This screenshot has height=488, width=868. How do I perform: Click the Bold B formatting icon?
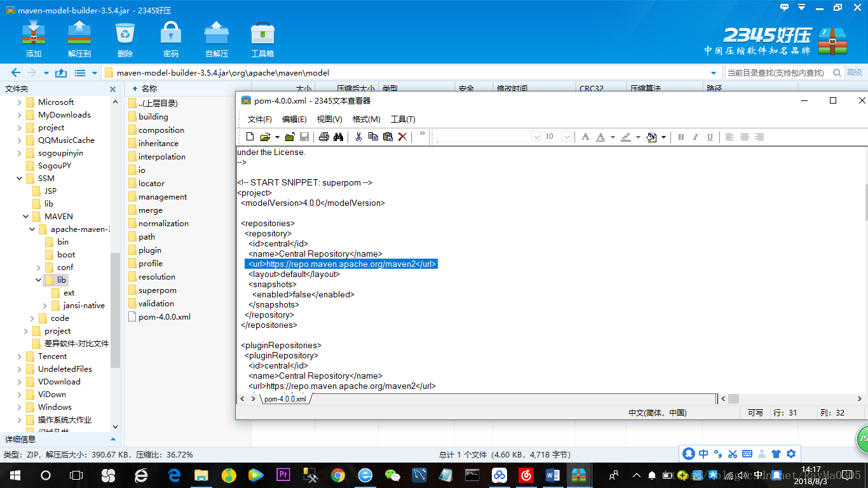point(681,137)
